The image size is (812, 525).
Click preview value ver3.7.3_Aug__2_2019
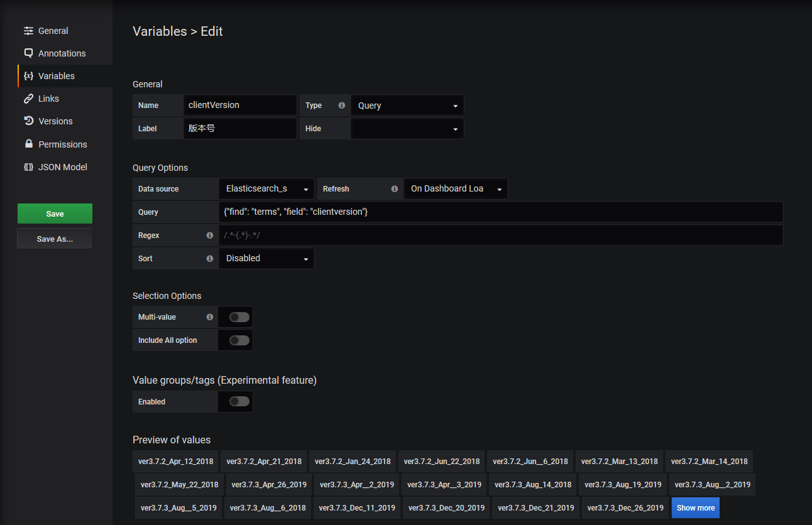(x=712, y=484)
